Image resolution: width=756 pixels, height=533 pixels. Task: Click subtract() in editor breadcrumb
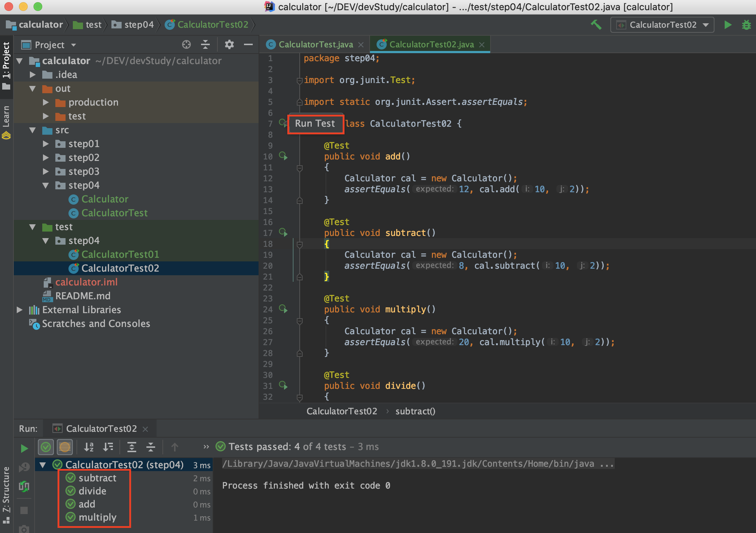pyautogui.click(x=415, y=411)
